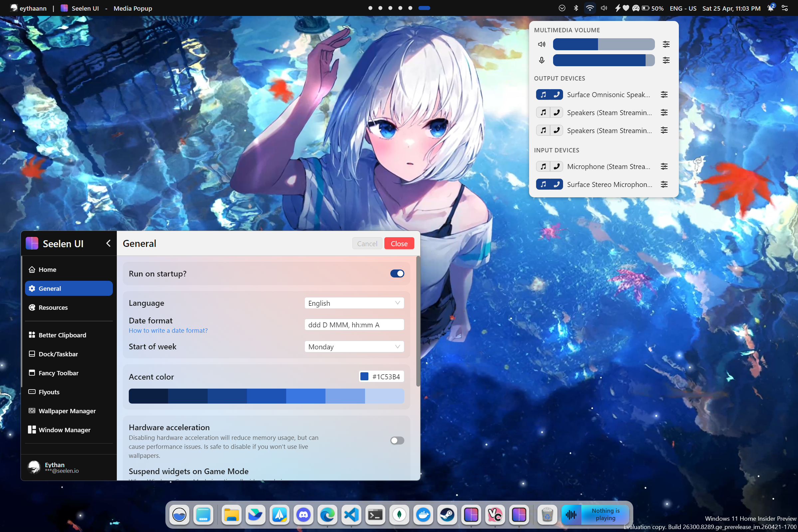This screenshot has width=798, height=532.
Task: Open File Explorer folder icon in dock
Action: 231,515
